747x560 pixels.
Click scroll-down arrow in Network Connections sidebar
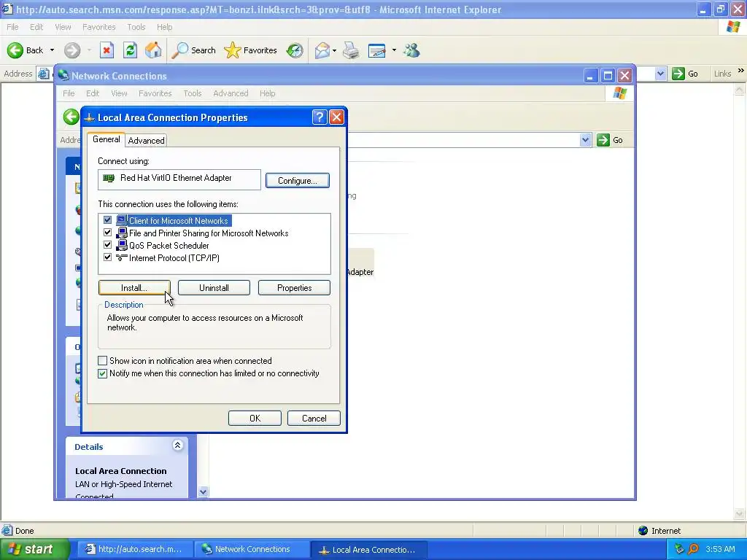[204, 492]
